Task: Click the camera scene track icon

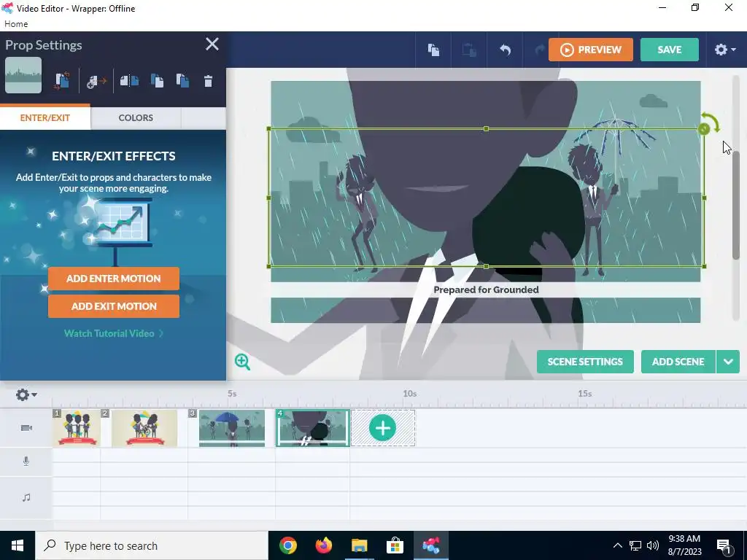Action: tap(26, 427)
